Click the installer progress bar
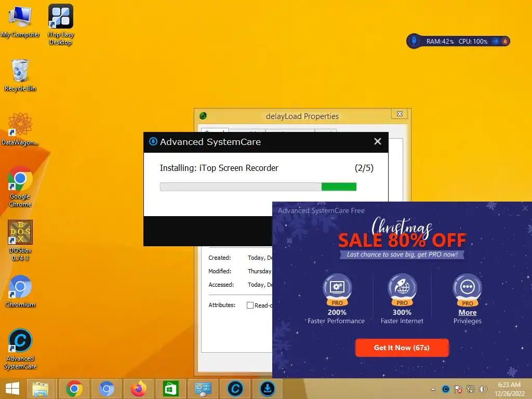532x399 pixels. coord(258,187)
